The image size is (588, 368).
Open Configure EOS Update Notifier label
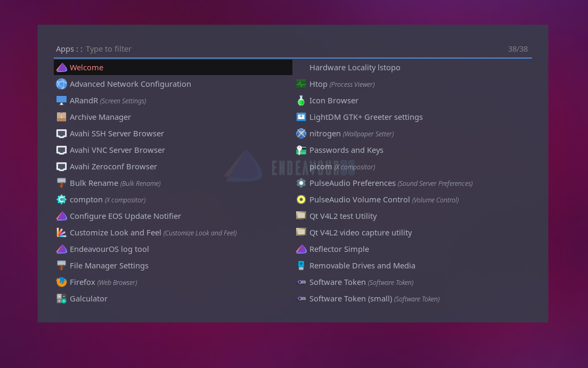[x=125, y=216]
